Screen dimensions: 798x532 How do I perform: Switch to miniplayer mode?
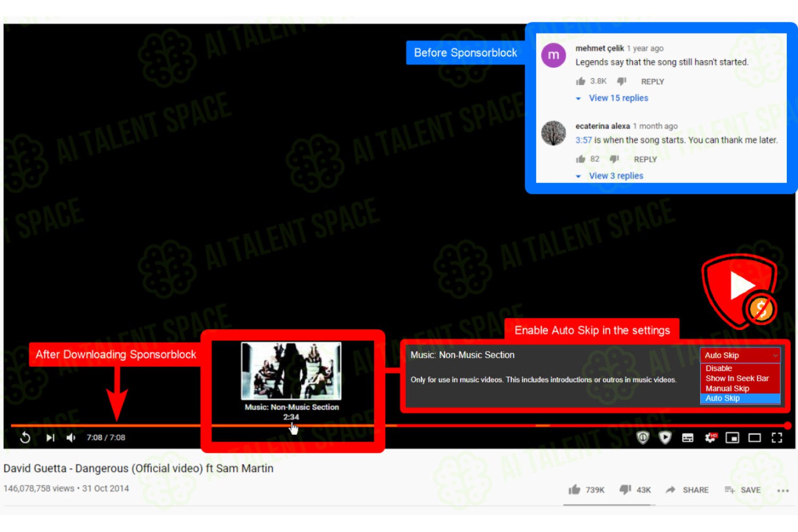point(733,438)
